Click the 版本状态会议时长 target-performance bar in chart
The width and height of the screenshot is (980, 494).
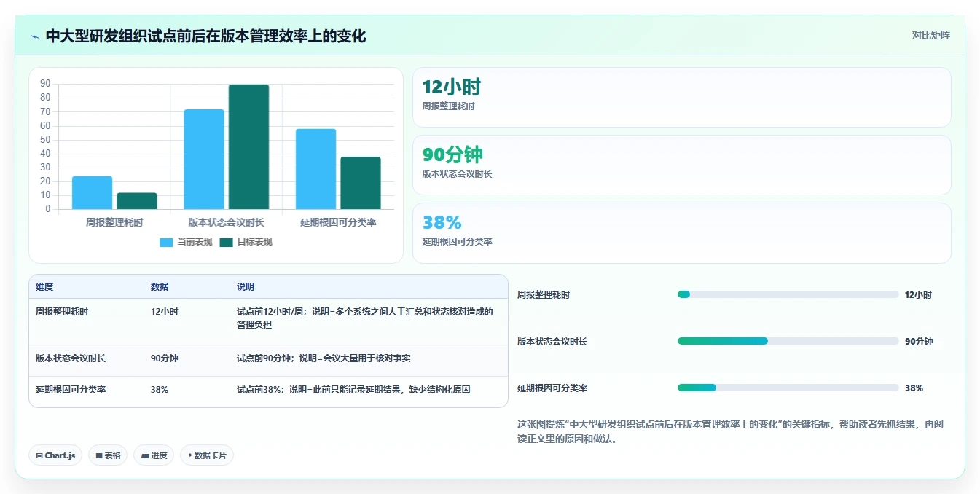248,147
